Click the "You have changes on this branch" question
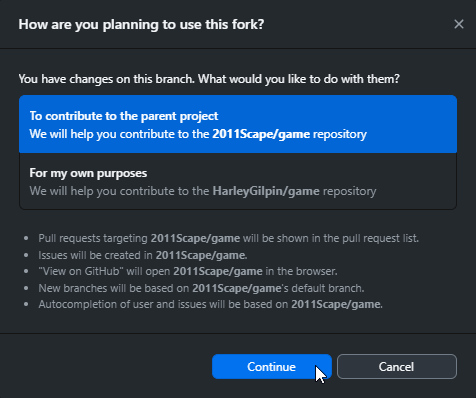 tap(209, 79)
